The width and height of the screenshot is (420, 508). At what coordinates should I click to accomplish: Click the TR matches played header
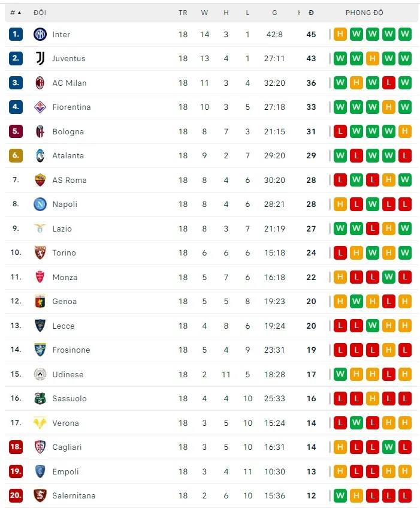[x=183, y=13]
